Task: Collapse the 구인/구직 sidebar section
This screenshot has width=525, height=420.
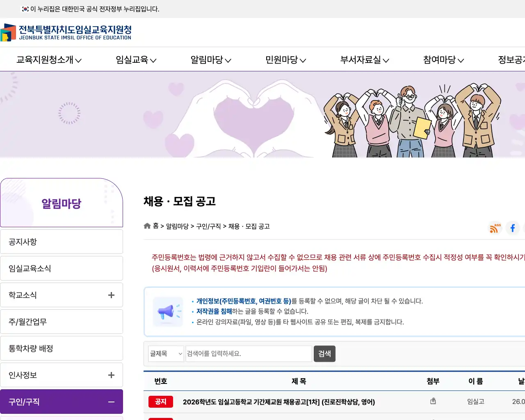Action: click(x=111, y=402)
